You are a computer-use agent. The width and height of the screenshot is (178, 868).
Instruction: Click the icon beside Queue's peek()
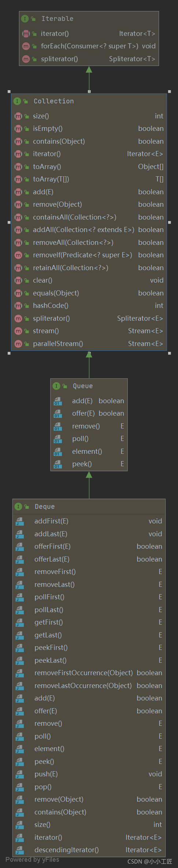(x=58, y=464)
